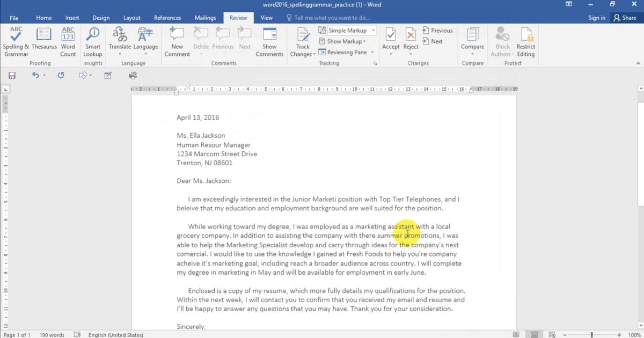Click the zoom slider handle
Viewport: 644px width, 338px height.
click(592, 335)
